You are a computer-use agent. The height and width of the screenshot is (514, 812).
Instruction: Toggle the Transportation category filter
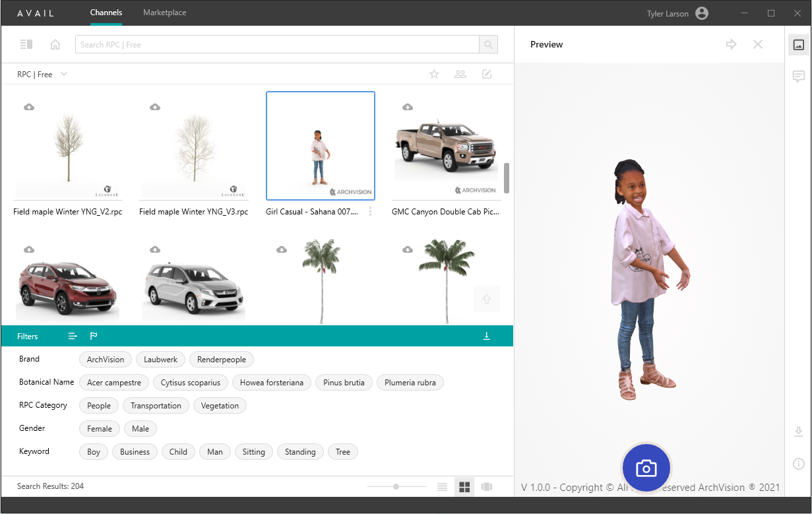point(156,406)
